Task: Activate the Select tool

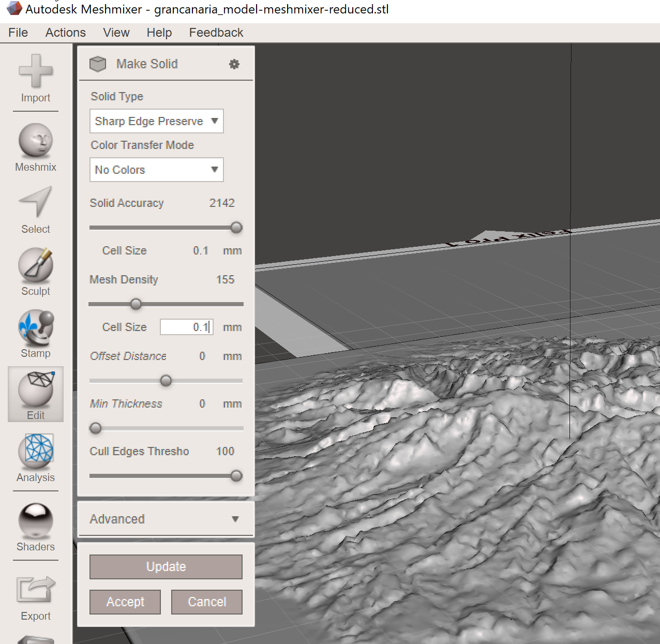Action: [x=36, y=210]
